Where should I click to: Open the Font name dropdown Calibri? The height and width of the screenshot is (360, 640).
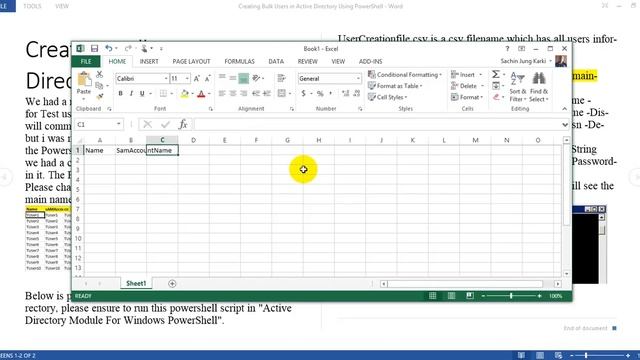point(166,78)
